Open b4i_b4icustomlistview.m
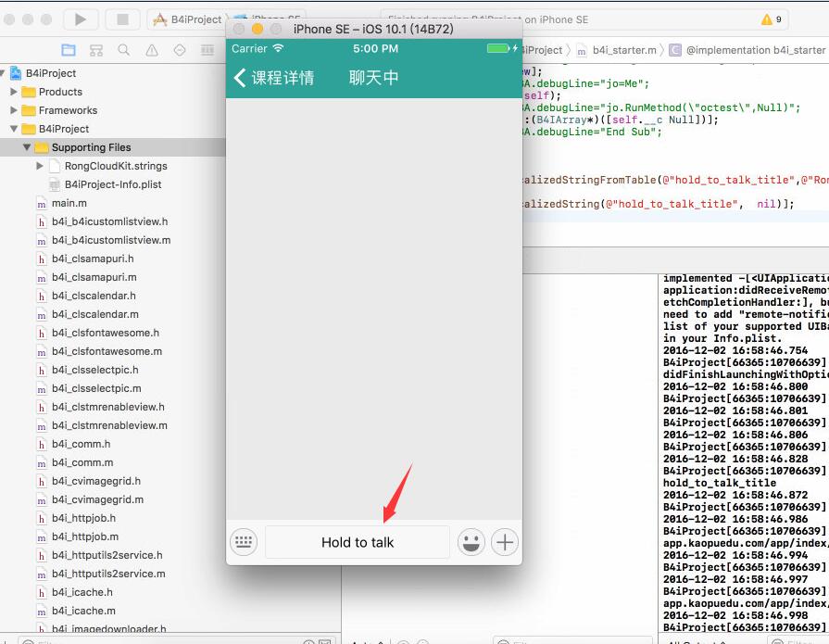The height and width of the screenshot is (644, 829). click(x=111, y=240)
